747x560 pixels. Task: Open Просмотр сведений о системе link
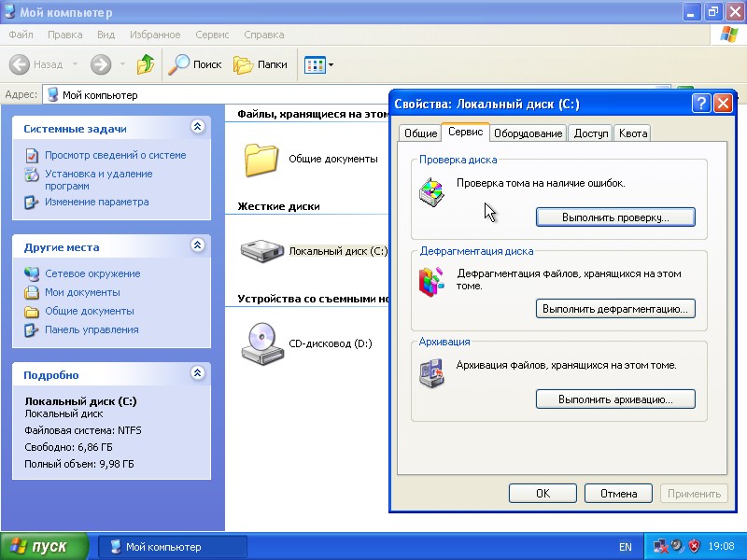point(115,155)
